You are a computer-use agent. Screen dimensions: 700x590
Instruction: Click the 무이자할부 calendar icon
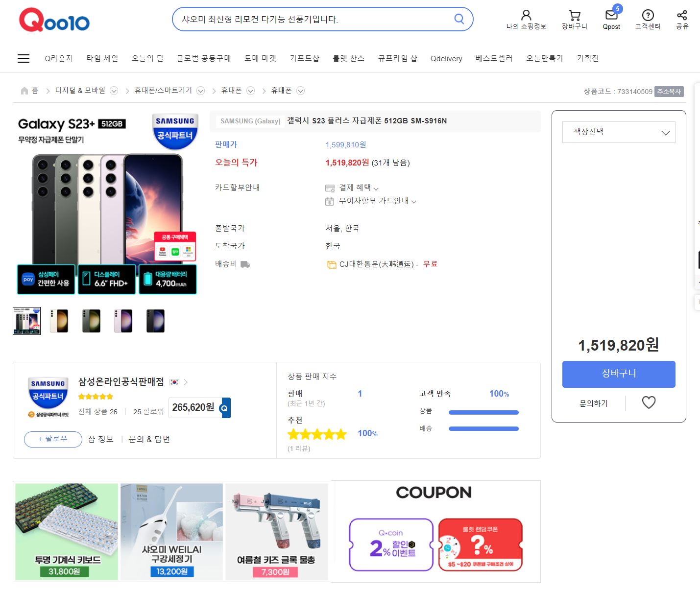point(330,201)
